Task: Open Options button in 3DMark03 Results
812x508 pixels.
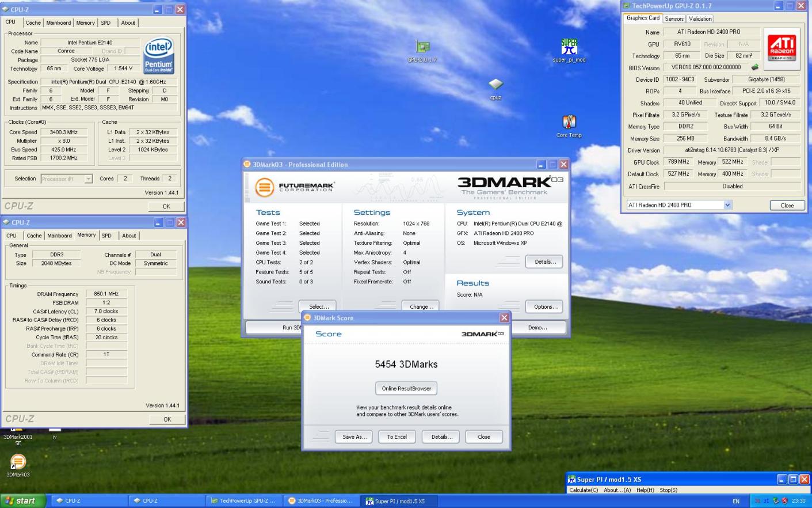Action: click(544, 306)
